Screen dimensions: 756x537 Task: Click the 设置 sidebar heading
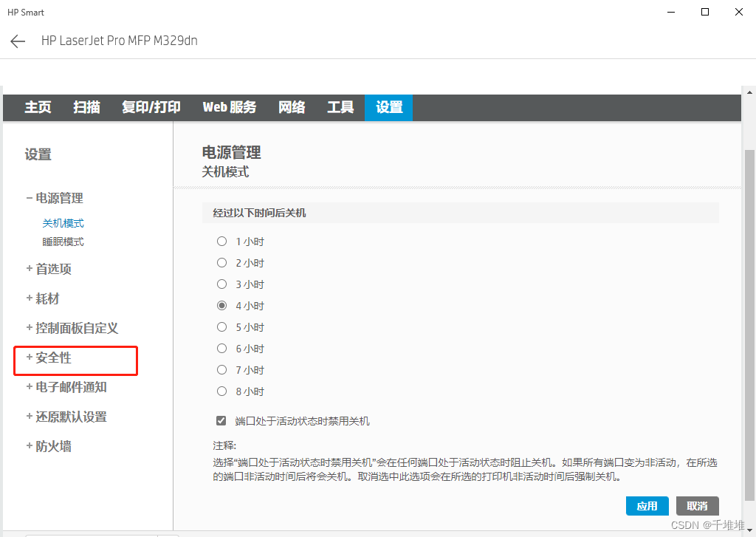click(38, 154)
